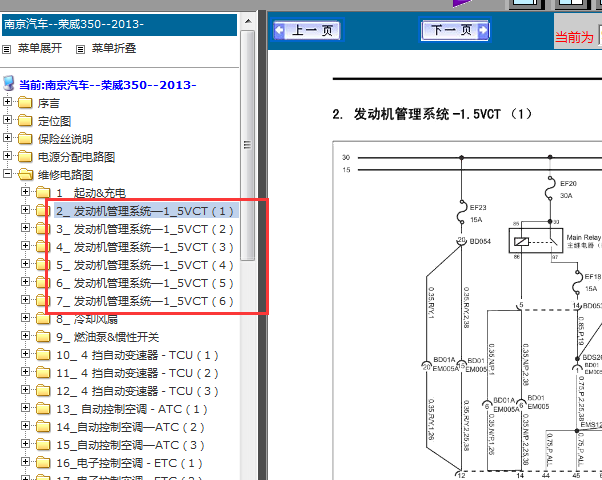Select 5_发动机管理系统—1_5VCT(4) tree item

pyautogui.click(x=145, y=265)
